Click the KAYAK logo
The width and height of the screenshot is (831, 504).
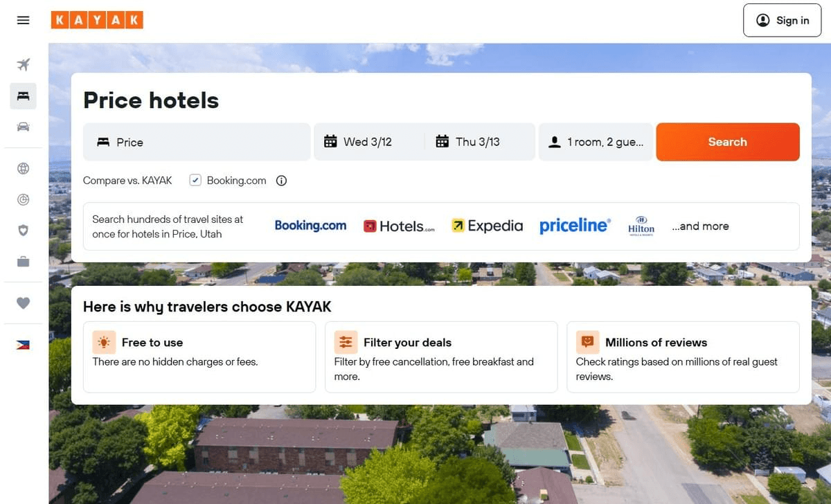pyautogui.click(x=97, y=20)
